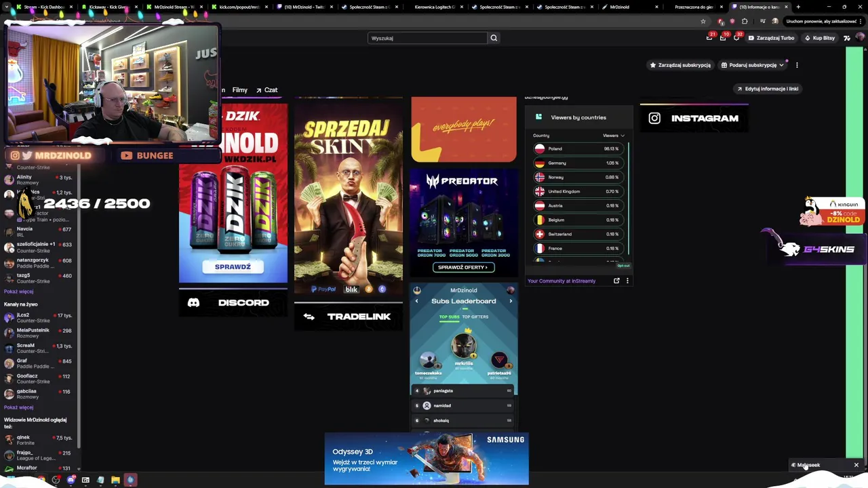
Task: Open Navcia's IRL channel in sidebar
Action: [39, 232]
